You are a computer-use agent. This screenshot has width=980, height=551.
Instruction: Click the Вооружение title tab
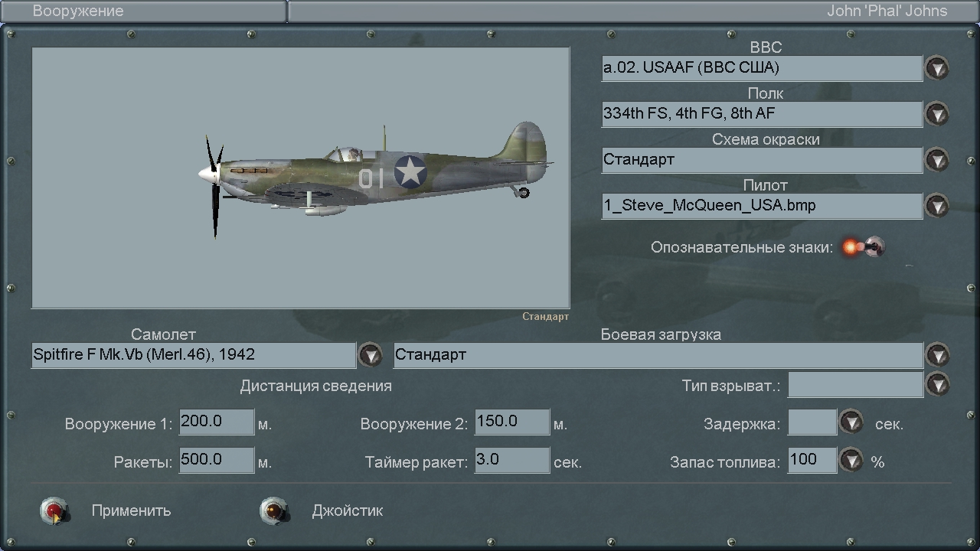click(x=143, y=11)
